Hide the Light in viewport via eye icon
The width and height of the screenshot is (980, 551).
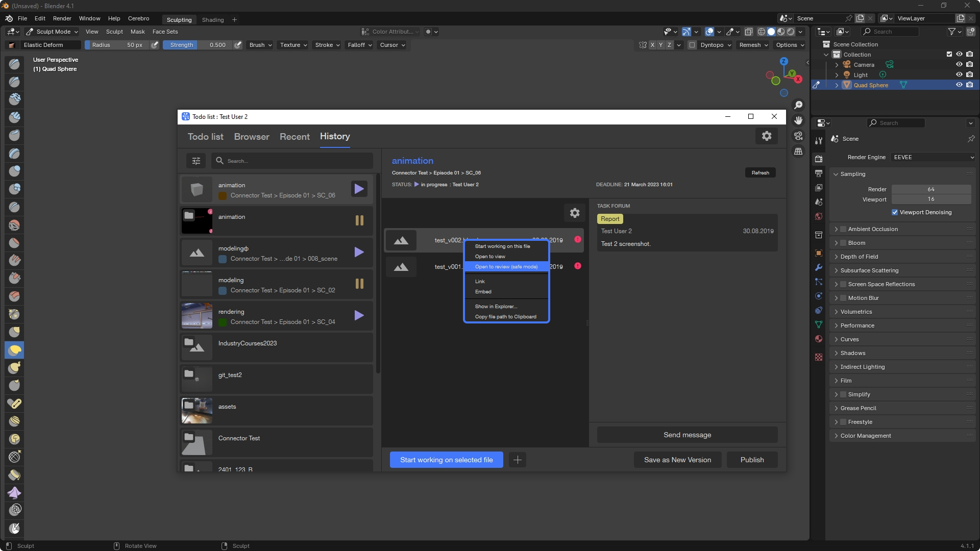click(959, 74)
